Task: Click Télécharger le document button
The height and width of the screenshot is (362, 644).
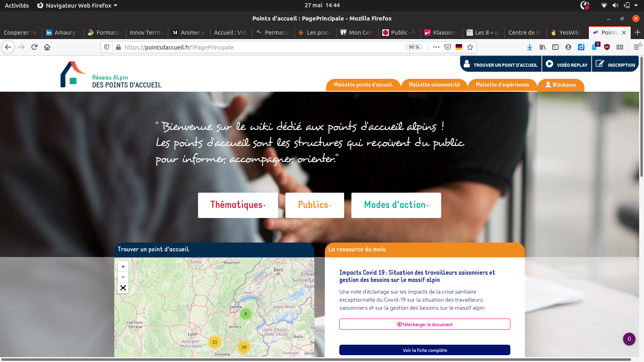Action: coord(425,324)
